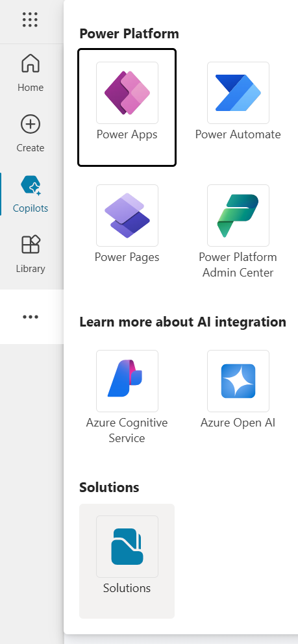Viewport: 298px width, 644px height.
Task: Click the Azure Open AI label
Action: pos(238,423)
